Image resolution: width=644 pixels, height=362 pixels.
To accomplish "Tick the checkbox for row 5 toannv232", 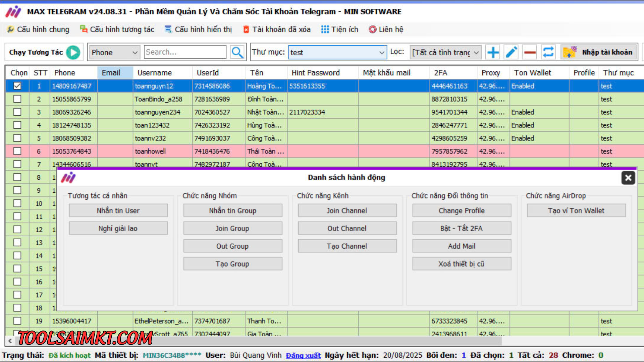I will (17, 138).
